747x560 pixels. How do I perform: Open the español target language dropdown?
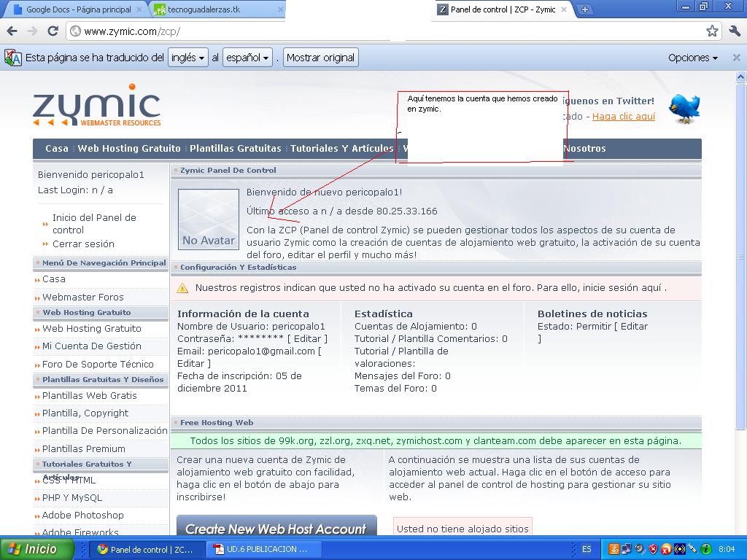point(247,58)
